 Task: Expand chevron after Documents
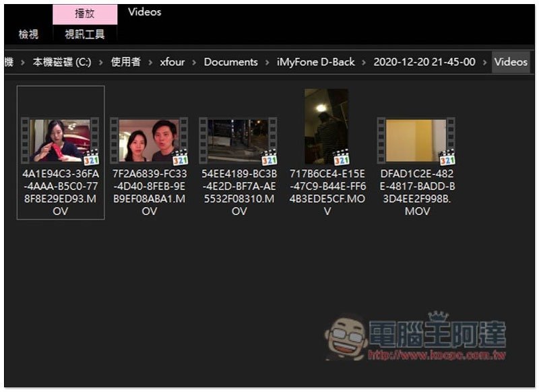pos(267,63)
